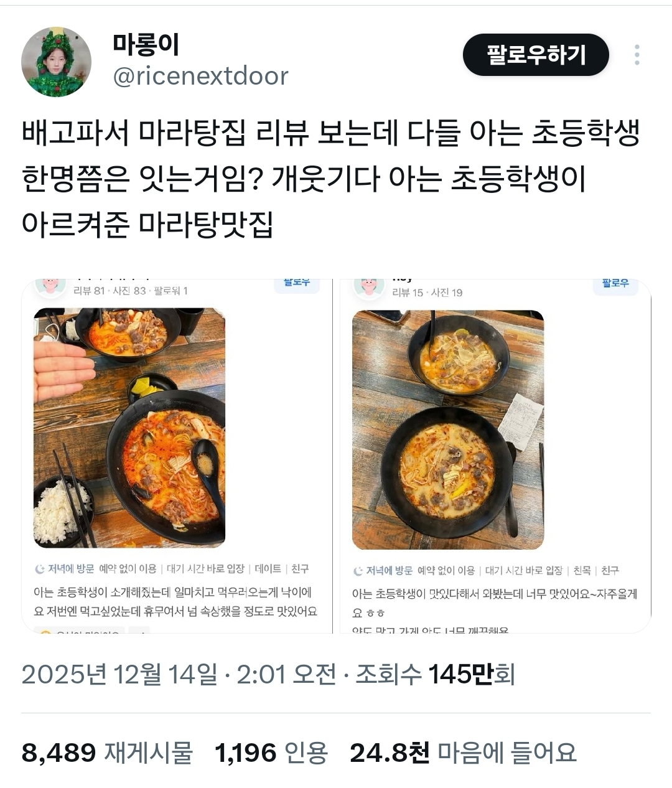
Task: Click the 조회수 145만회 view count
Action: pos(435,674)
